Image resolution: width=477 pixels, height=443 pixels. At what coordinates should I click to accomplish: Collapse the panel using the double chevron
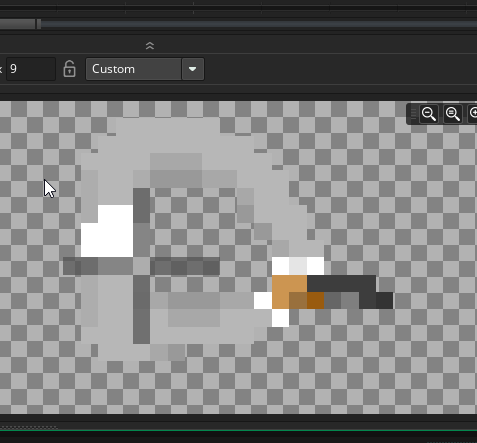coord(150,46)
